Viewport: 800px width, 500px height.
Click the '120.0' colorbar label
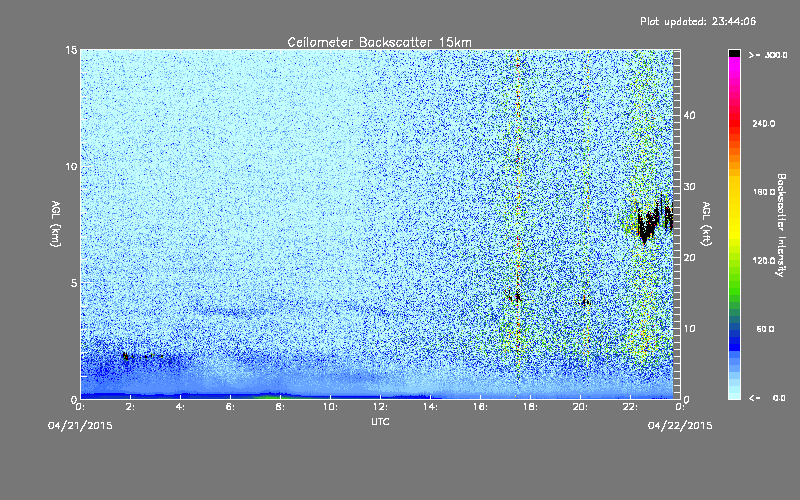764,261
